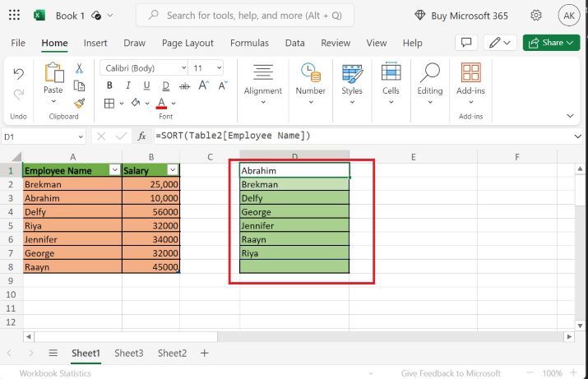This screenshot has width=588, height=379.
Task: Click the green Share button
Action: click(551, 43)
